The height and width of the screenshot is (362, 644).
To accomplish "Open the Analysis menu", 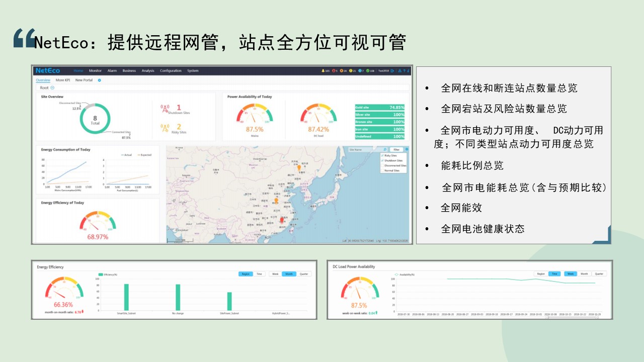I will (x=148, y=71).
